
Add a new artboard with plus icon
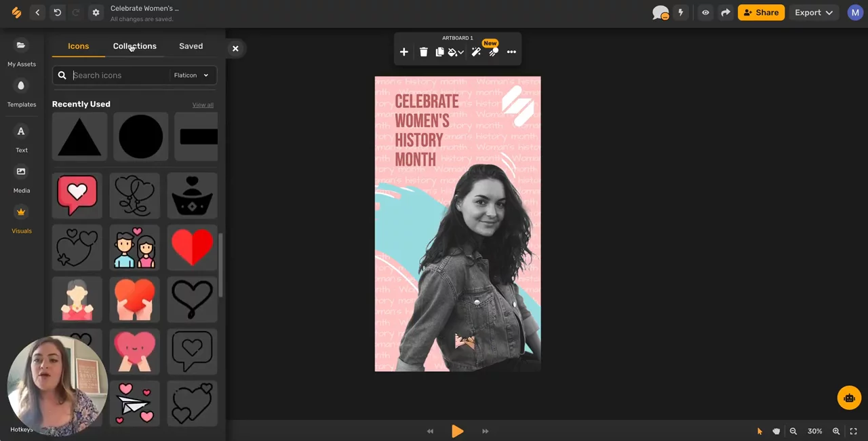(404, 52)
